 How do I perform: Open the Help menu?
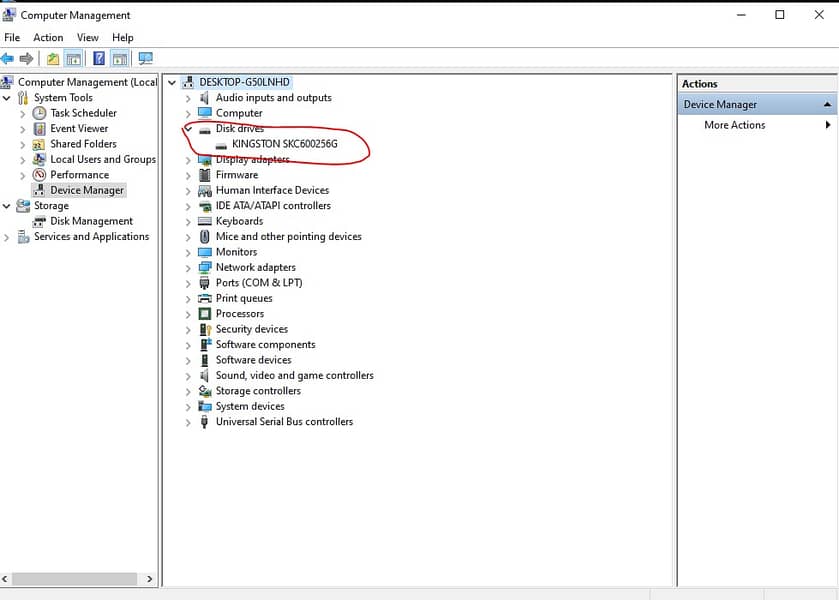pyautogui.click(x=123, y=37)
